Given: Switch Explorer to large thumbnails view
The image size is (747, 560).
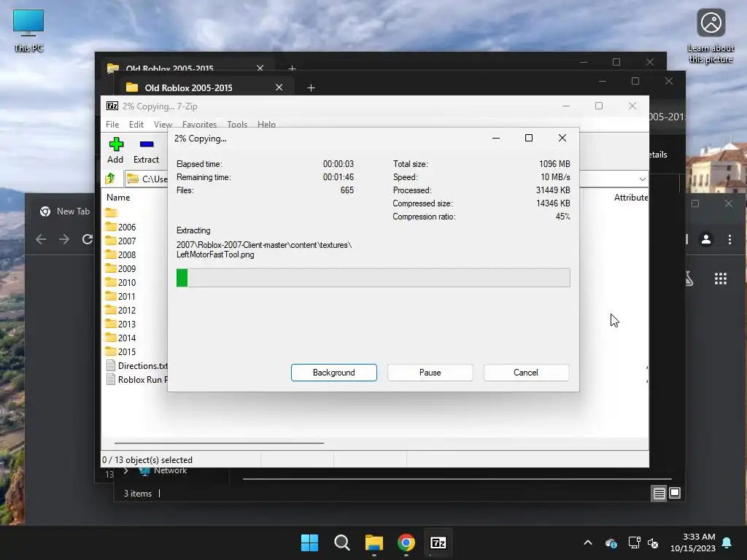Looking at the screenshot, I should pyautogui.click(x=675, y=494).
